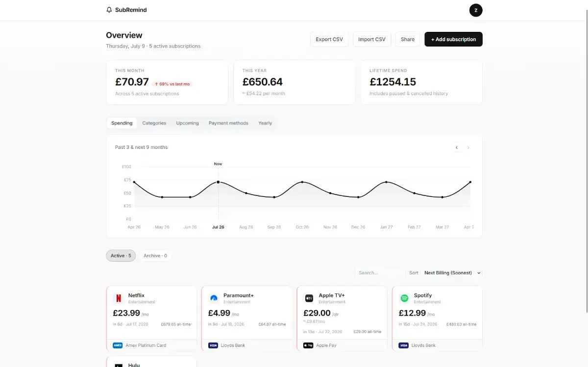The height and width of the screenshot is (367, 588).
Task: Open the Lifetime Spend £1254.15 card
Action: coord(421,82)
